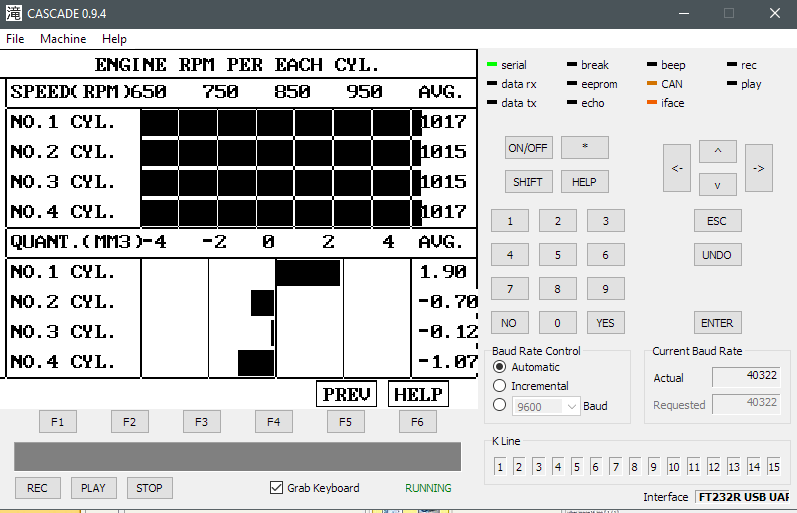Toggle K Line indicator 8
The image size is (797, 513).
pyautogui.click(x=634, y=467)
